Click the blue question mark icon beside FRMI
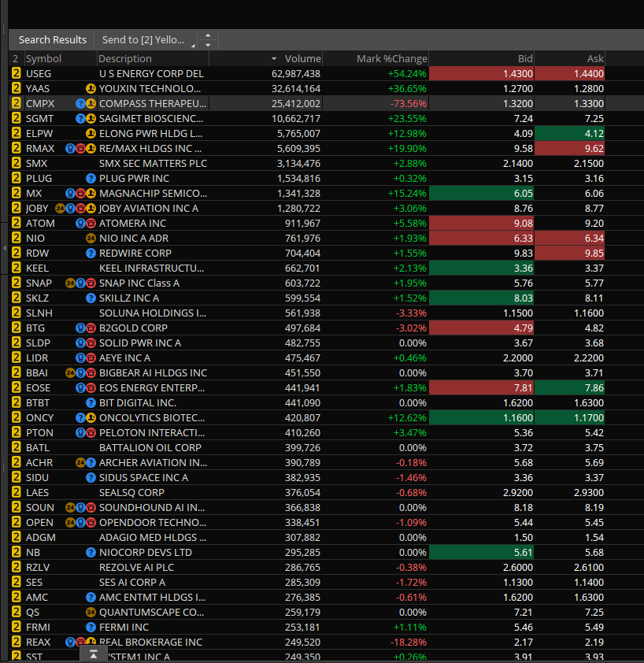The width and height of the screenshot is (644, 663). point(91,628)
